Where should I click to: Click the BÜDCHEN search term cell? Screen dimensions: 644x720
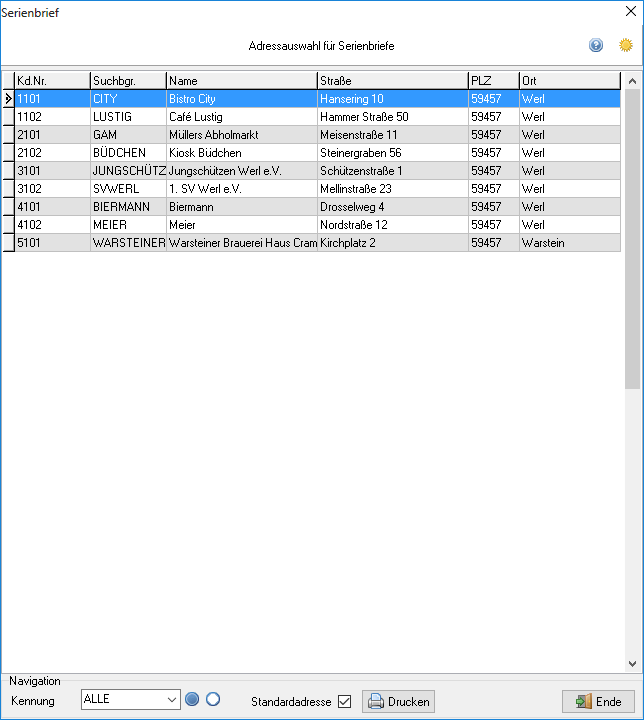tap(128, 152)
